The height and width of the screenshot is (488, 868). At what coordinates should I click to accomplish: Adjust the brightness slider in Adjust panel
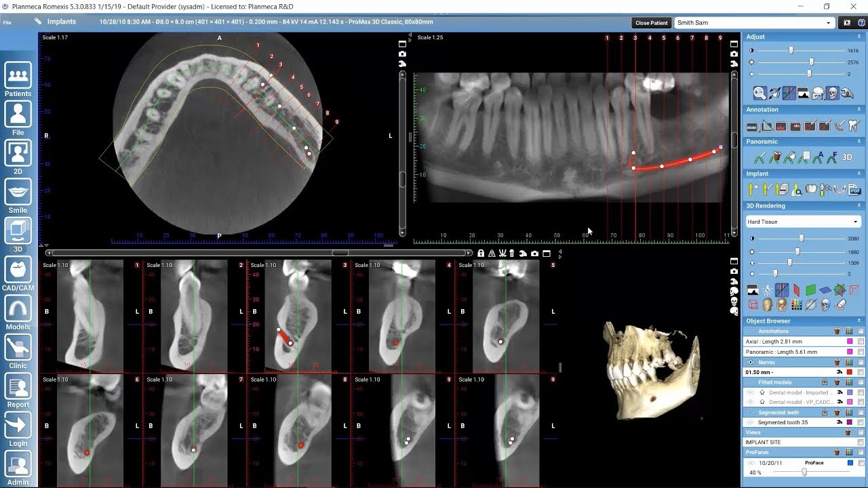[x=811, y=62]
